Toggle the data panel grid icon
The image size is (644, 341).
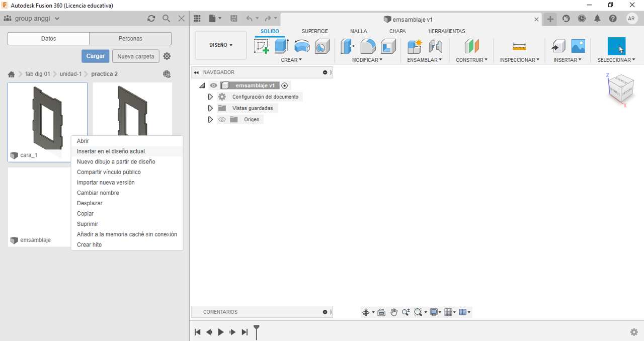coord(197,19)
